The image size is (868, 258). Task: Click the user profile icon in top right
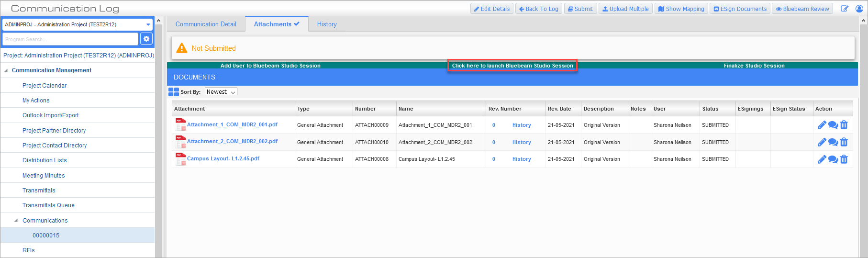point(859,9)
